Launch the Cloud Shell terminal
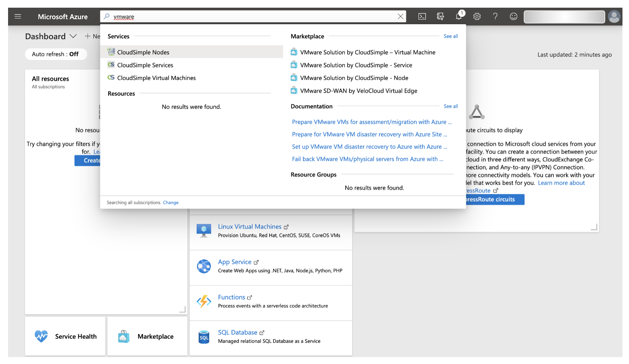Viewport: 629px width, 364px height. click(x=422, y=17)
